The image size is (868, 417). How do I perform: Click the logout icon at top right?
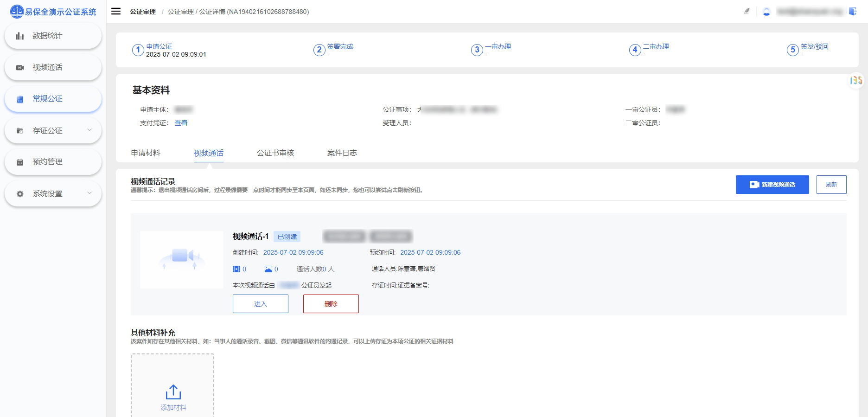pyautogui.click(x=852, y=12)
